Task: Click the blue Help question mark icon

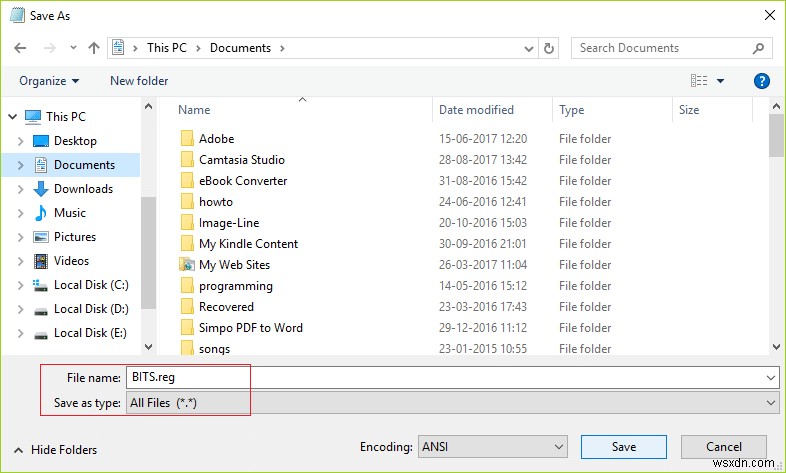Action: (x=761, y=81)
